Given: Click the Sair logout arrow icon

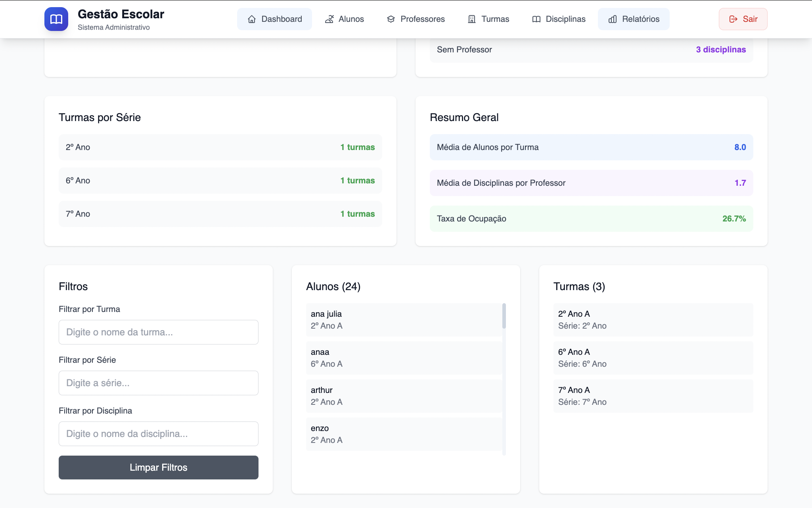Looking at the screenshot, I should (x=733, y=19).
